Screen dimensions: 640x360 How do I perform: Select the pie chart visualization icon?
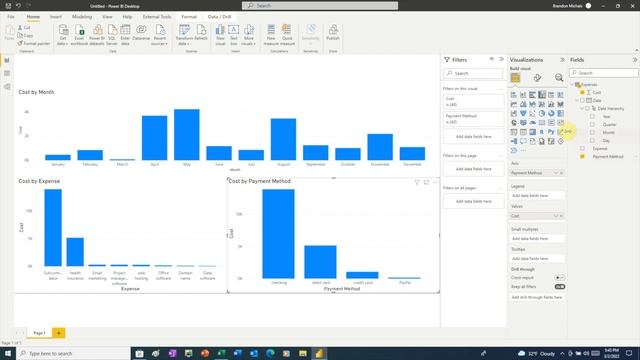tap(542, 113)
